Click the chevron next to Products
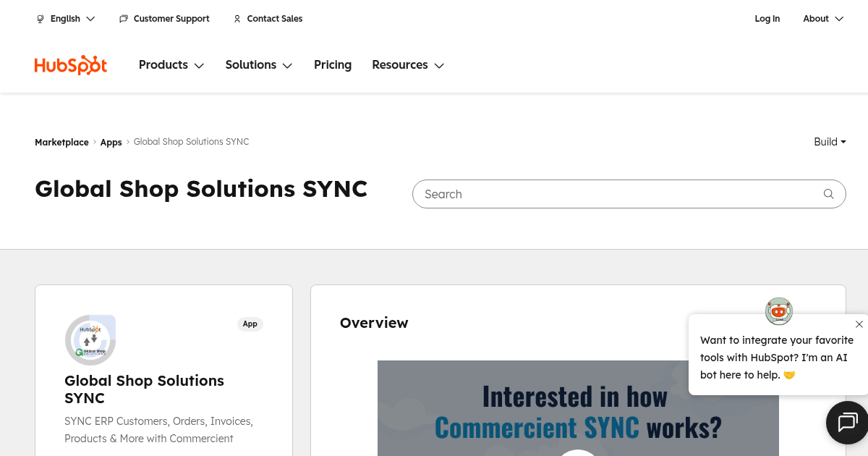The width and height of the screenshot is (868, 456). pos(199,66)
